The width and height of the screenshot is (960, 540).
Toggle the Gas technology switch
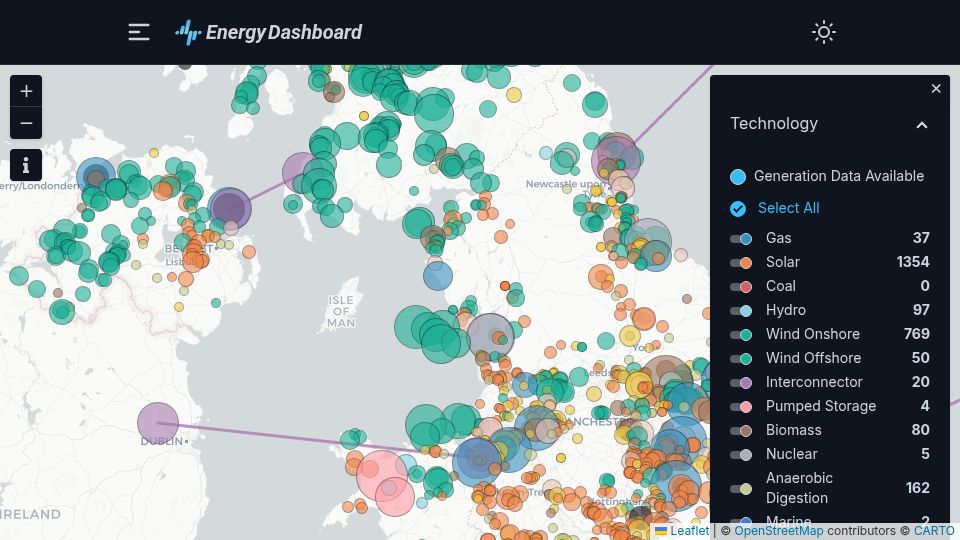point(741,238)
